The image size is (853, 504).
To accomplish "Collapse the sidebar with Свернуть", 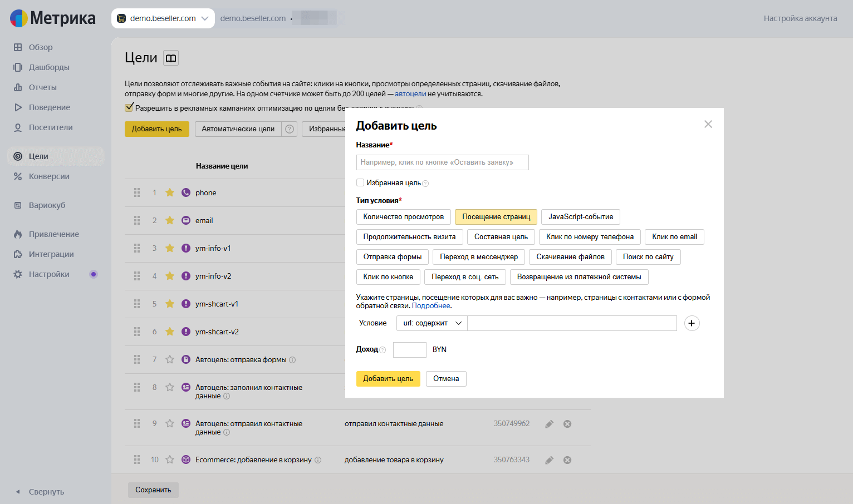I will click(40, 492).
